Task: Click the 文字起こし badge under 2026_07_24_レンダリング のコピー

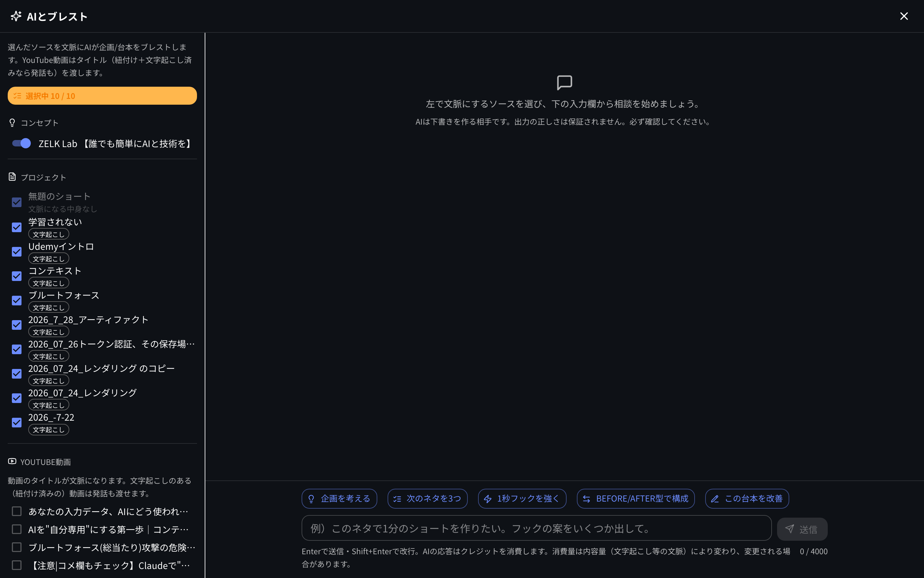Action: tap(48, 381)
